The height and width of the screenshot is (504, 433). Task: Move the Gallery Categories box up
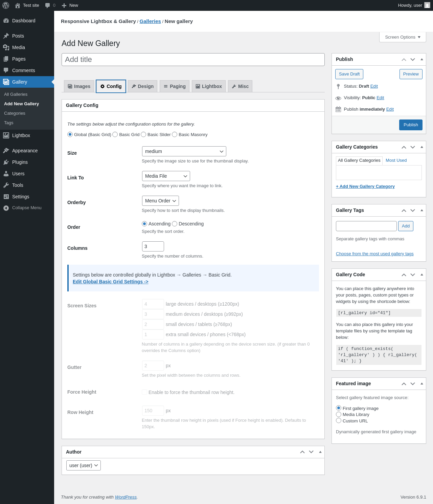pyautogui.click(x=404, y=147)
